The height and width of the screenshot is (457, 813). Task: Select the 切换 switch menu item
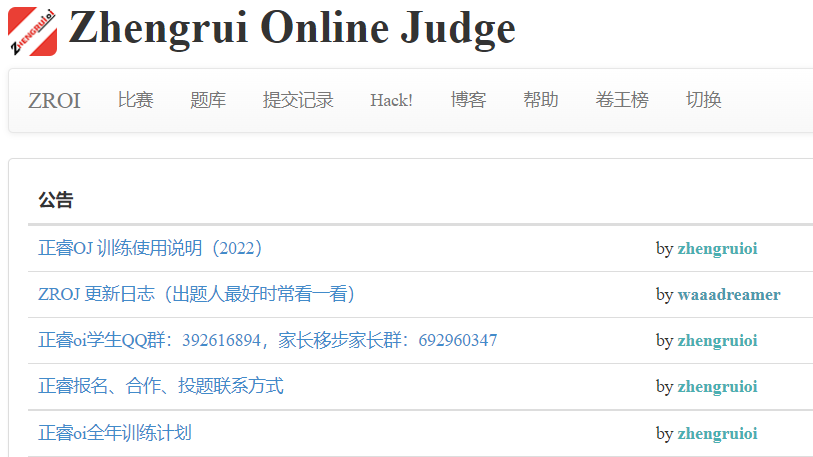tap(704, 100)
